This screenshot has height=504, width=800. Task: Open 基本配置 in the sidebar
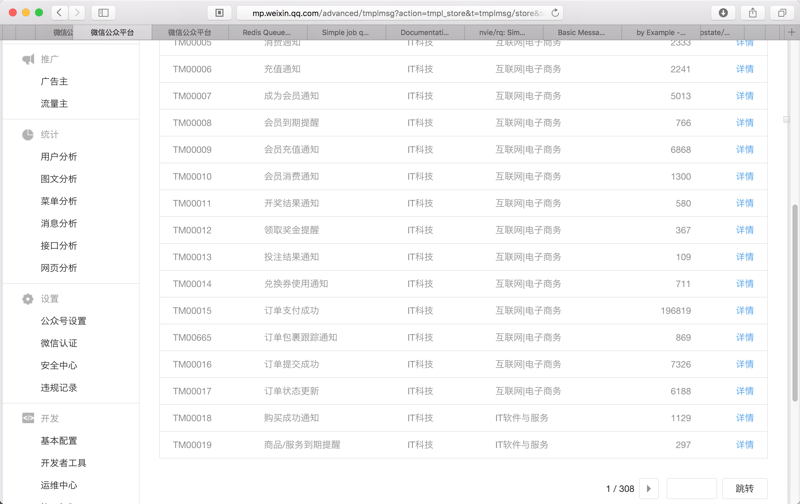[x=59, y=441]
